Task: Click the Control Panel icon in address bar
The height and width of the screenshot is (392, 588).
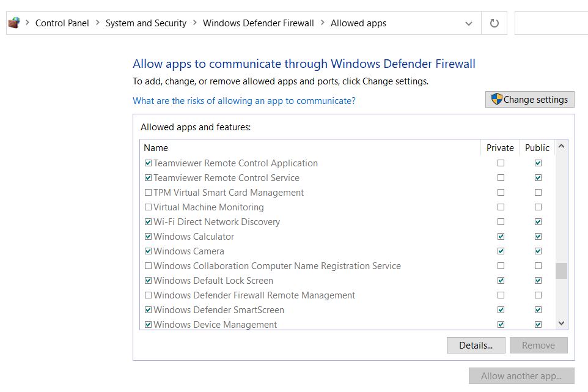Action: tap(14, 23)
